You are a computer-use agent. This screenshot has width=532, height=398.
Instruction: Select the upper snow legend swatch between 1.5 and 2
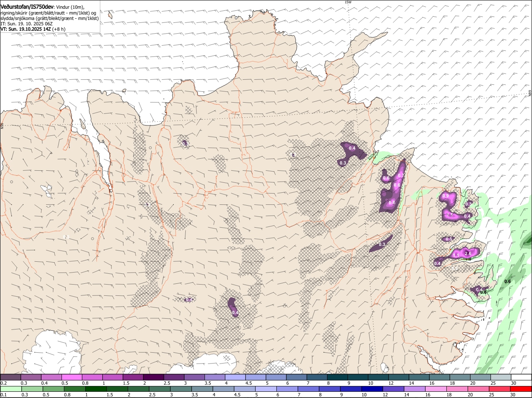(x=133, y=377)
